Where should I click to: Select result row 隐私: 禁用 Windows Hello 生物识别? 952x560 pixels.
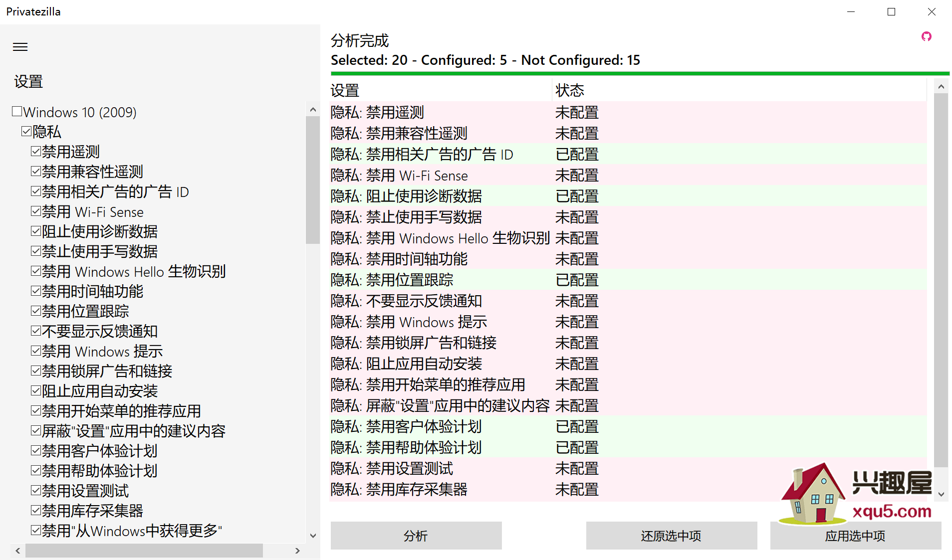point(628,238)
